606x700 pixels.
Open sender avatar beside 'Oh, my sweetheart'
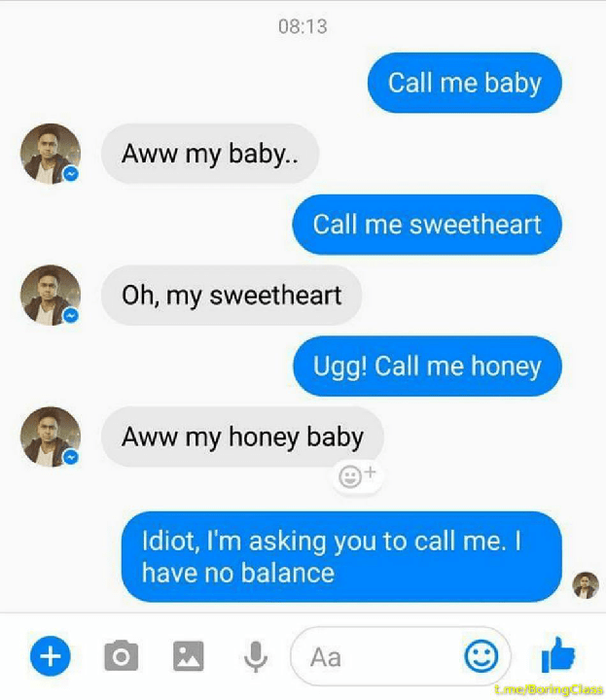(51, 296)
